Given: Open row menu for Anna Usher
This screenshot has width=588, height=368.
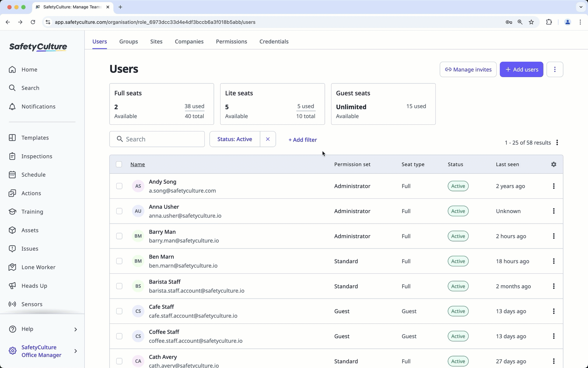Looking at the screenshot, I should coord(554,211).
